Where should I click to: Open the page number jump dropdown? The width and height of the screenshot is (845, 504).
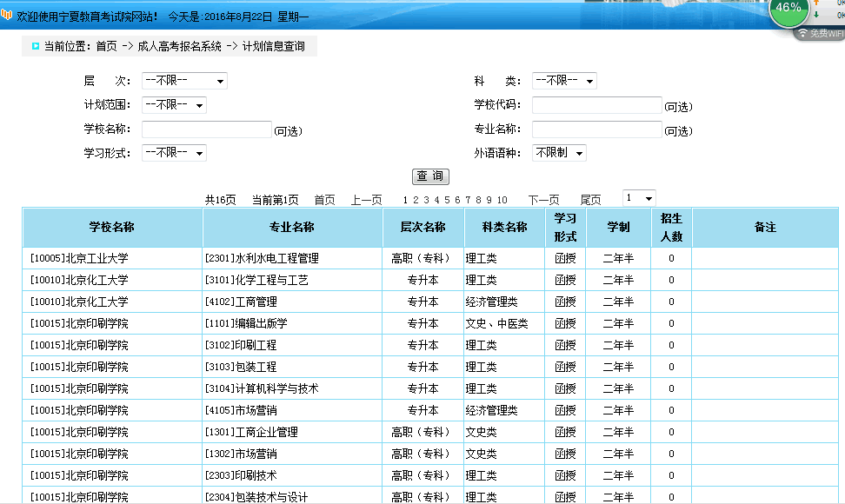639,199
